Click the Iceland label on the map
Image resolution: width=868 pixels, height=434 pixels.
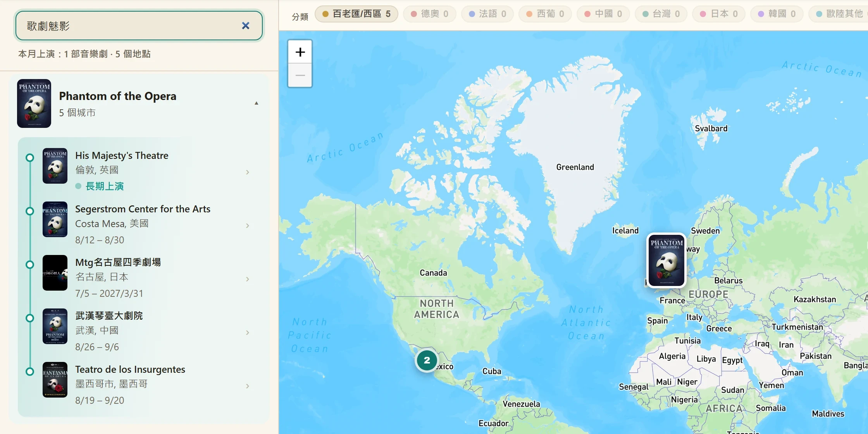point(625,231)
